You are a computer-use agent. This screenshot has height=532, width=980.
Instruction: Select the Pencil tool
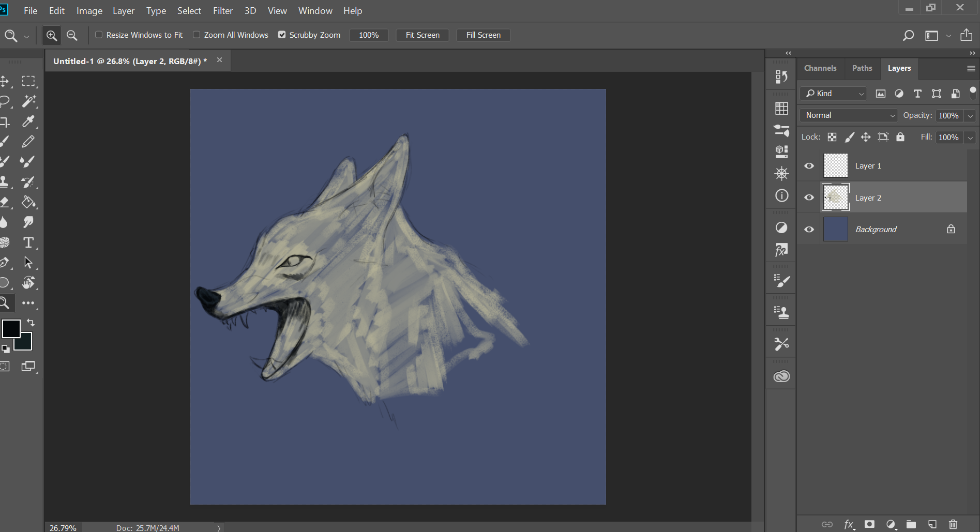[28, 141]
